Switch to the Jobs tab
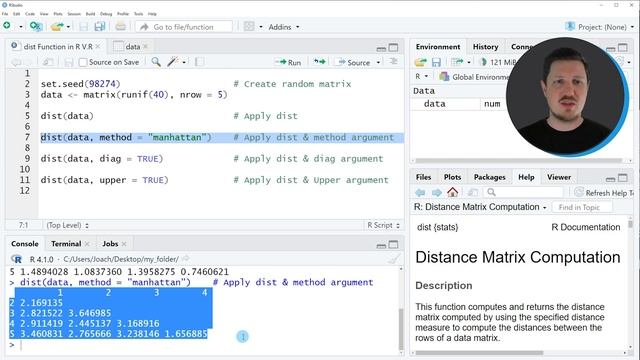This screenshot has width=640, height=360. [110, 244]
